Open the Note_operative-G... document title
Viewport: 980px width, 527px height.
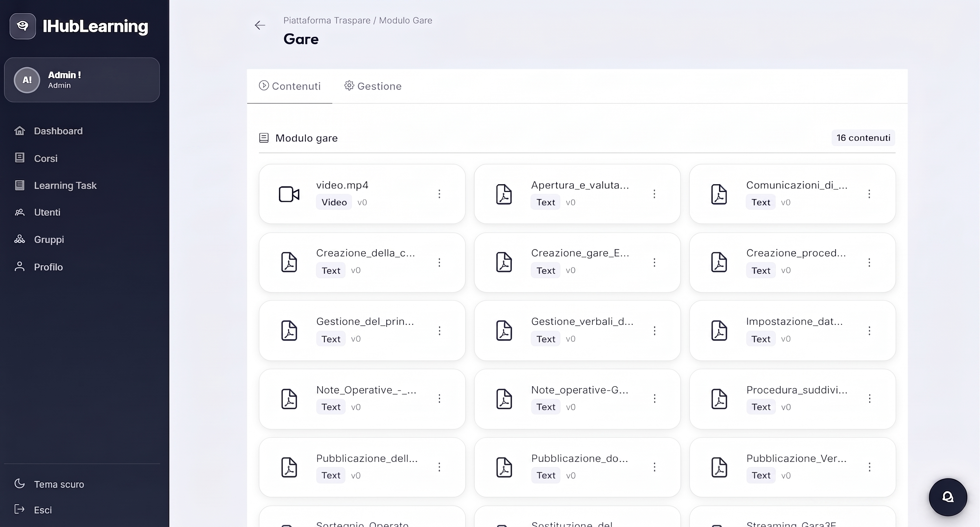[579, 390]
